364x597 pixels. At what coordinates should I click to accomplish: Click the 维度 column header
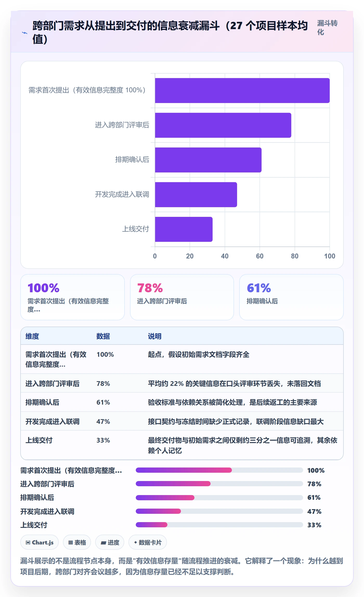click(32, 336)
